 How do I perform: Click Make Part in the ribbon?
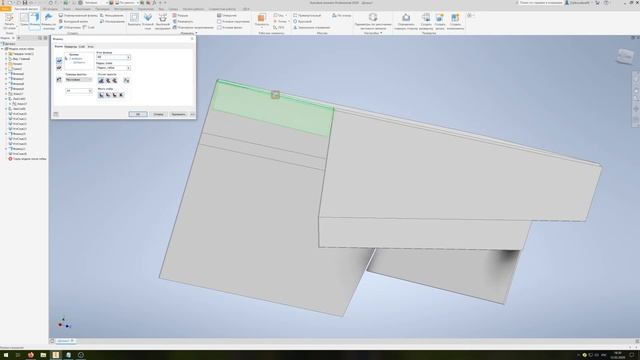coord(440,21)
